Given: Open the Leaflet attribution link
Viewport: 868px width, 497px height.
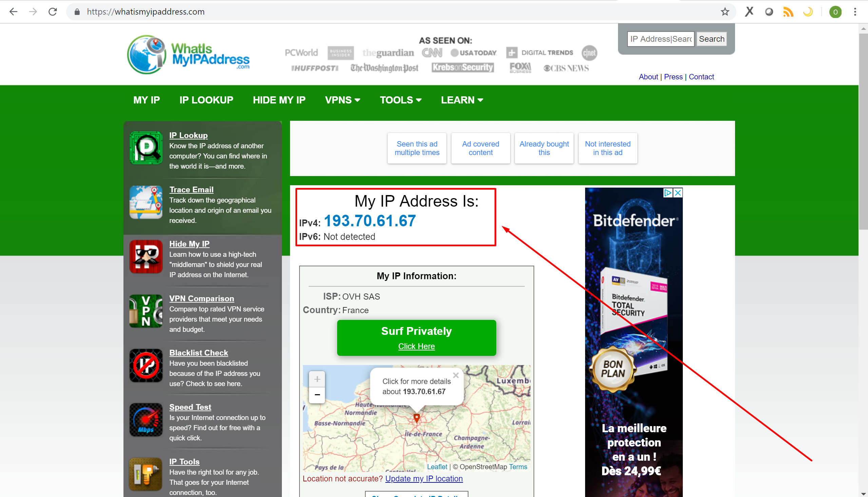Looking at the screenshot, I should [437, 466].
